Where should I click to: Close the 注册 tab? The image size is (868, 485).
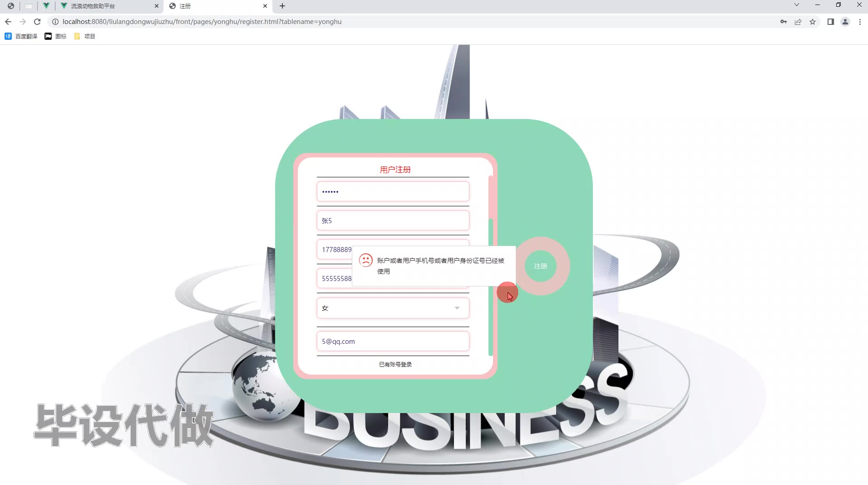265,6
